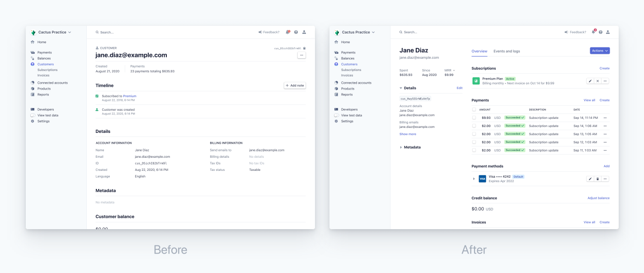Open user profile icon in After window

coord(608,32)
